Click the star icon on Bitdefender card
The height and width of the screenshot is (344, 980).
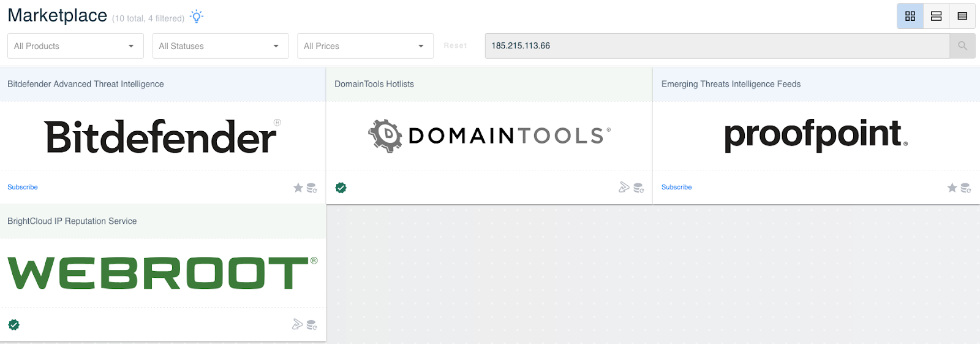pos(298,188)
